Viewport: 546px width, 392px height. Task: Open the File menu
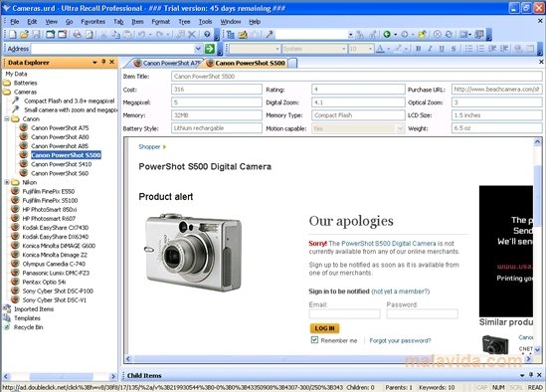(x=15, y=22)
